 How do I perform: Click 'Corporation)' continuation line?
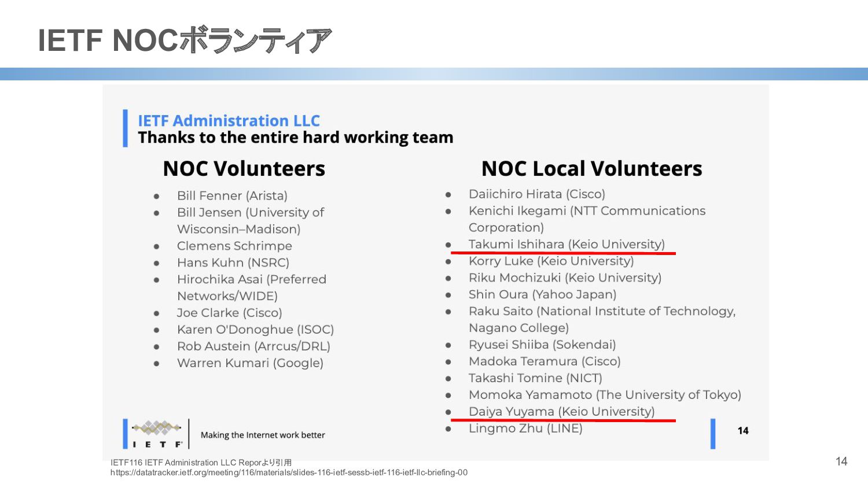(x=506, y=228)
